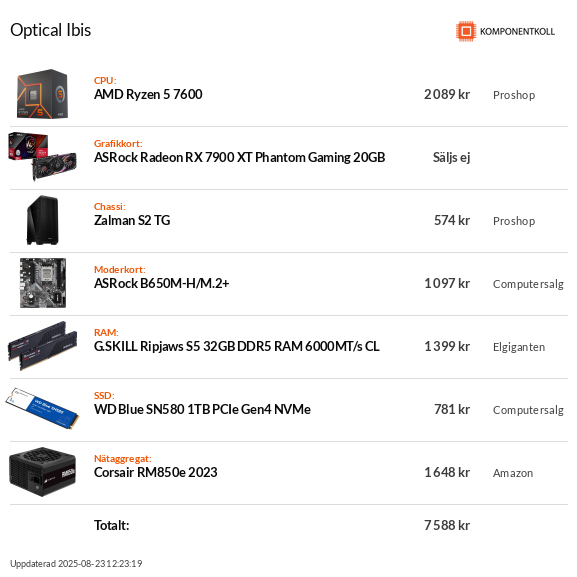
Task: Select the Corsair RM850e power supply image
Action: tap(42, 472)
